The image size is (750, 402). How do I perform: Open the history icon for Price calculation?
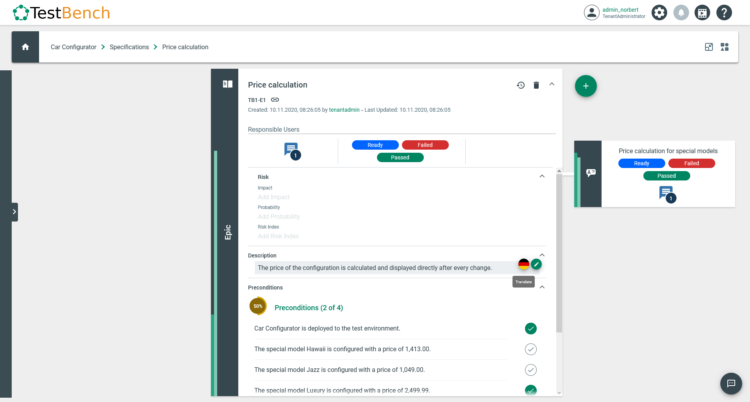click(x=520, y=85)
